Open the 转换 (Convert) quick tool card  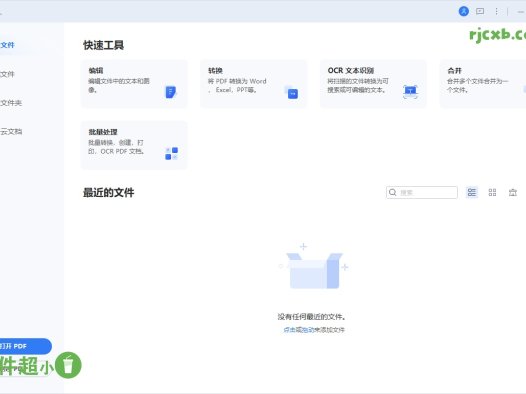pyautogui.click(x=254, y=84)
